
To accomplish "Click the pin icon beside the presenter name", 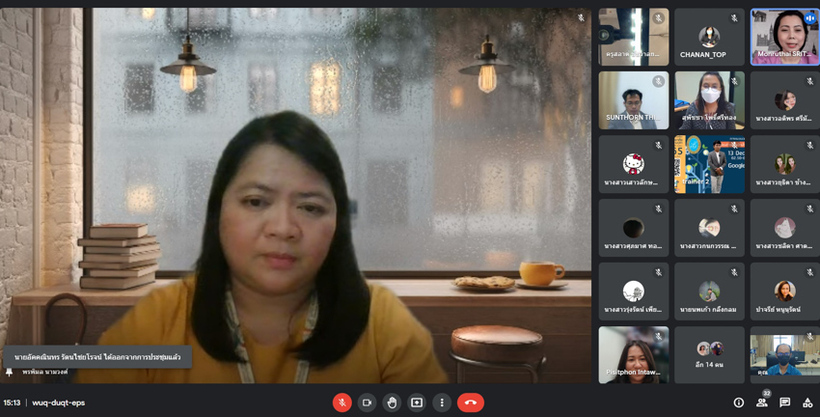I will 10,371.
